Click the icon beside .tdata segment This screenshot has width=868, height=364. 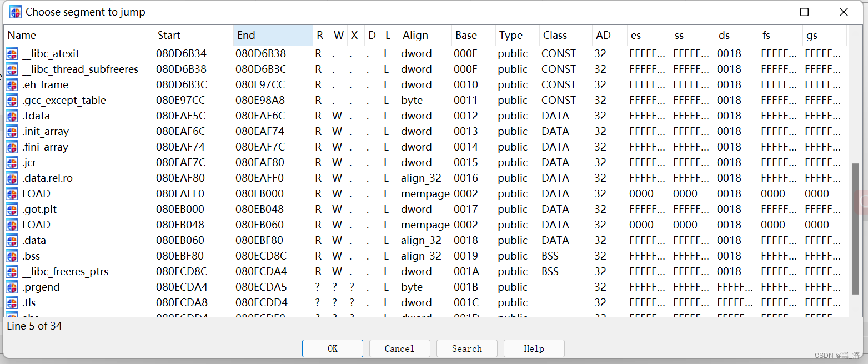[x=12, y=116]
